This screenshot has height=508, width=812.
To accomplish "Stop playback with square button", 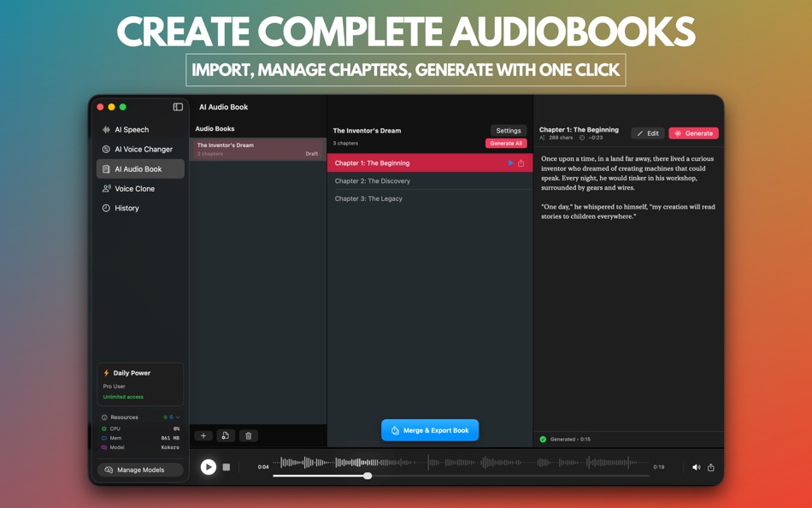I will tap(227, 467).
